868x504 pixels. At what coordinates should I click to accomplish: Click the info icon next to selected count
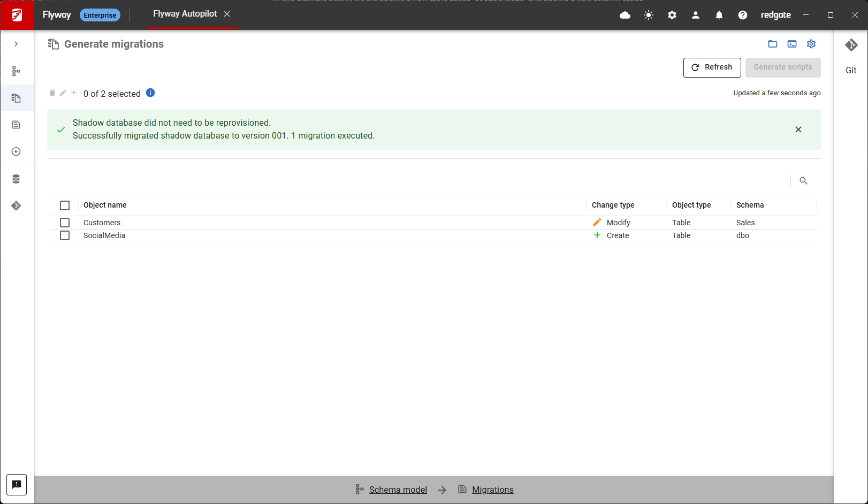coord(150,93)
